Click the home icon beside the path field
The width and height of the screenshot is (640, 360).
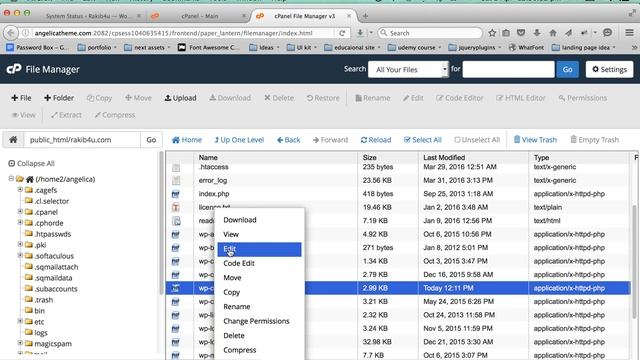click(x=13, y=140)
